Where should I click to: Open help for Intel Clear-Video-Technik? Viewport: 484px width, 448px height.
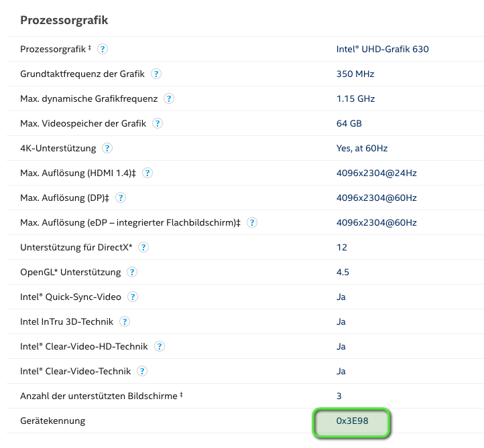142,371
